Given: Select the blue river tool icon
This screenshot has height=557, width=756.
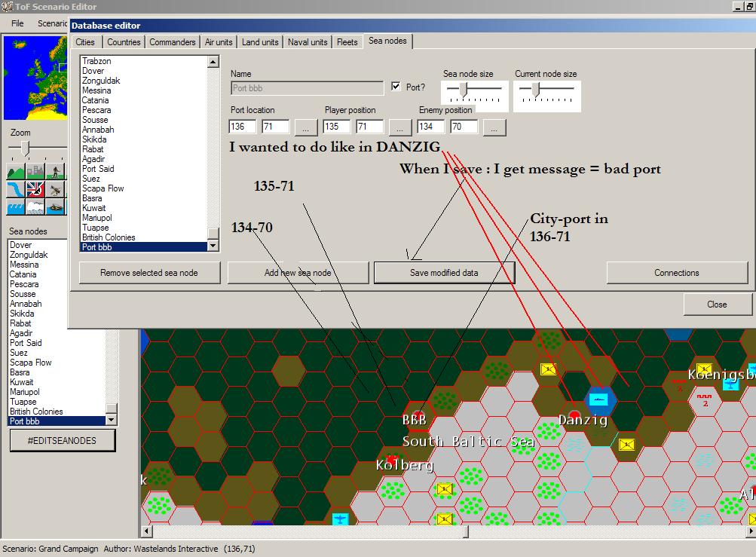Looking at the screenshot, I should 16,189.
